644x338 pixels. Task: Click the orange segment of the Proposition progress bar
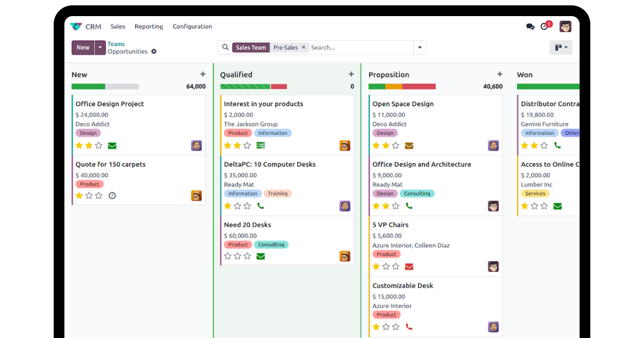(393, 86)
